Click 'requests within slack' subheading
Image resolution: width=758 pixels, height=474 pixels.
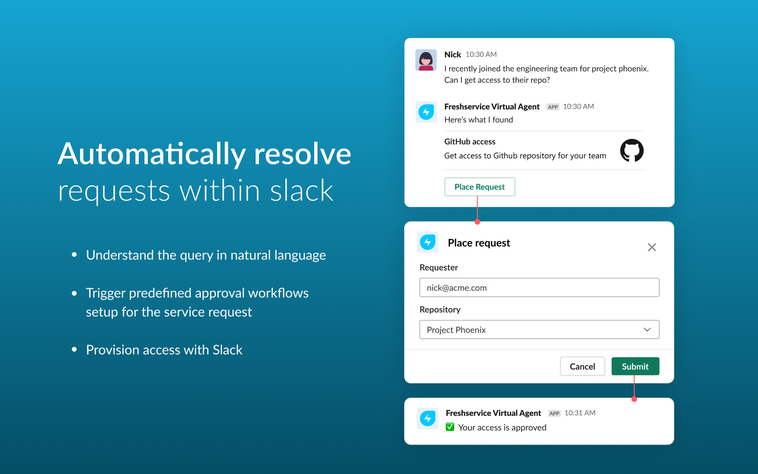[195, 190]
